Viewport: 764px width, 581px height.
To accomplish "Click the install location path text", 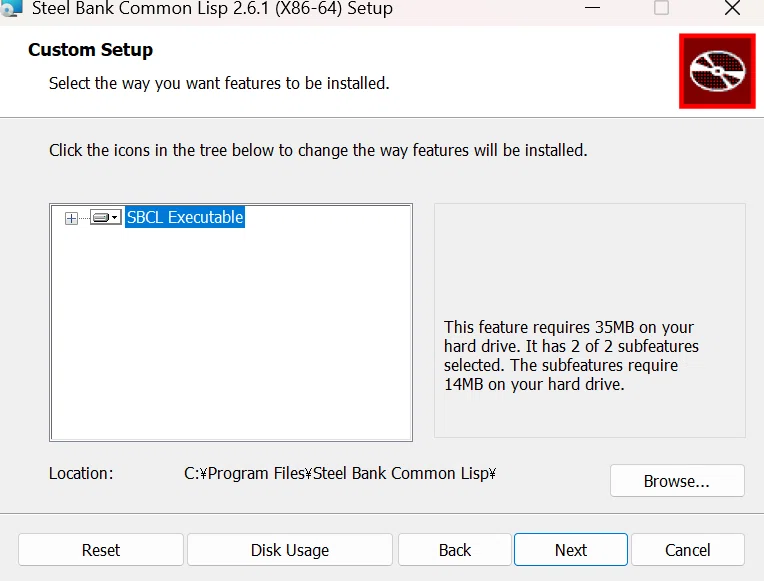I will [x=340, y=473].
